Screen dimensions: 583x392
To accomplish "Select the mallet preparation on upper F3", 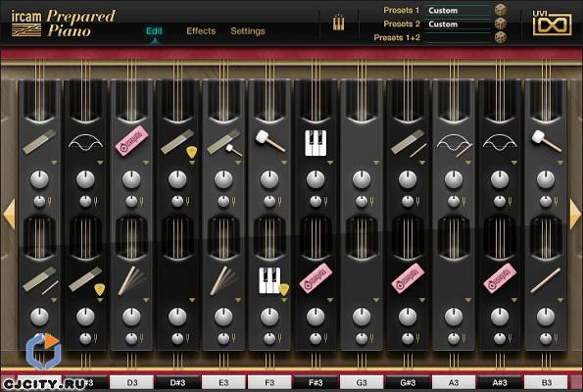I will (x=270, y=141).
